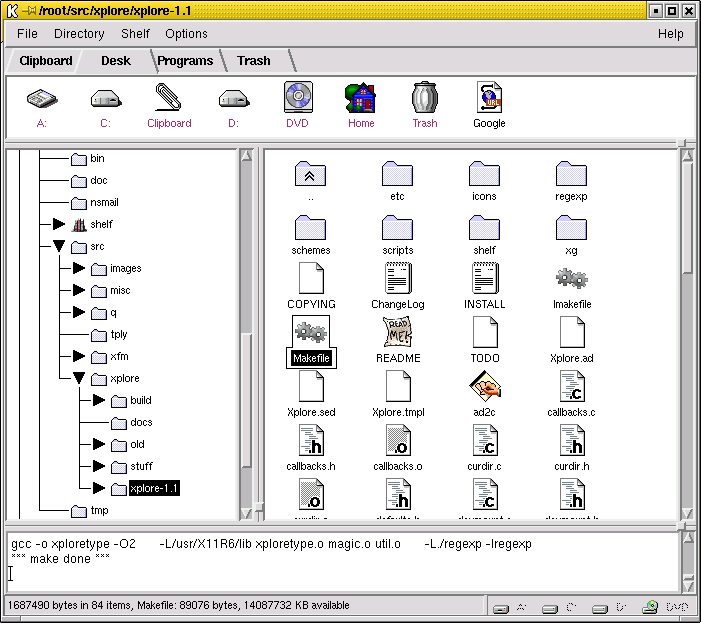
Task: Expand the xplore-1.1 tree node
Action: pyautogui.click(x=99, y=488)
